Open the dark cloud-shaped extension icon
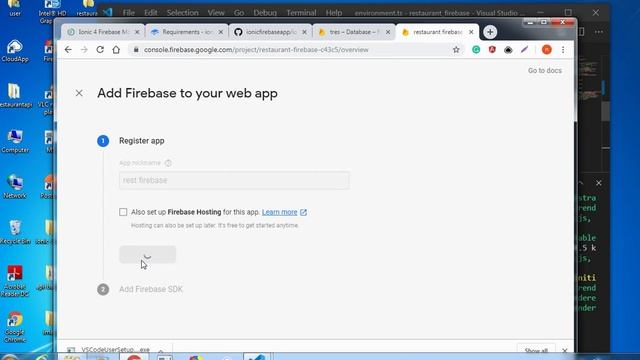 coord(508,50)
